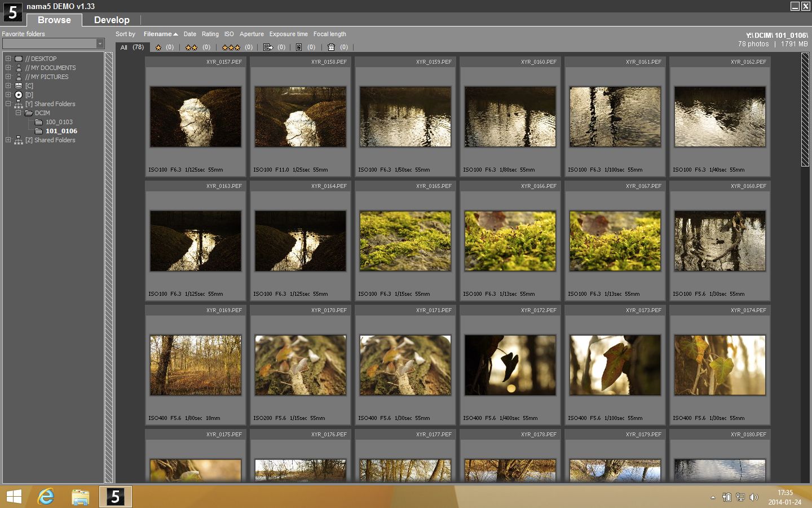This screenshot has height=508, width=812.
Task: Click the 101_0106 folder icon
Action: [39, 131]
